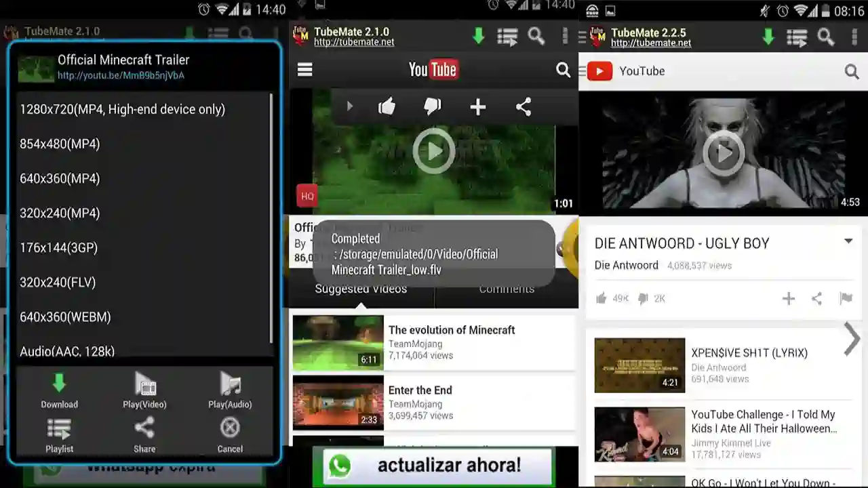Select 854x480(MP4) format
The width and height of the screenshot is (868, 488).
pyautogui.click(x=60, y=144)
